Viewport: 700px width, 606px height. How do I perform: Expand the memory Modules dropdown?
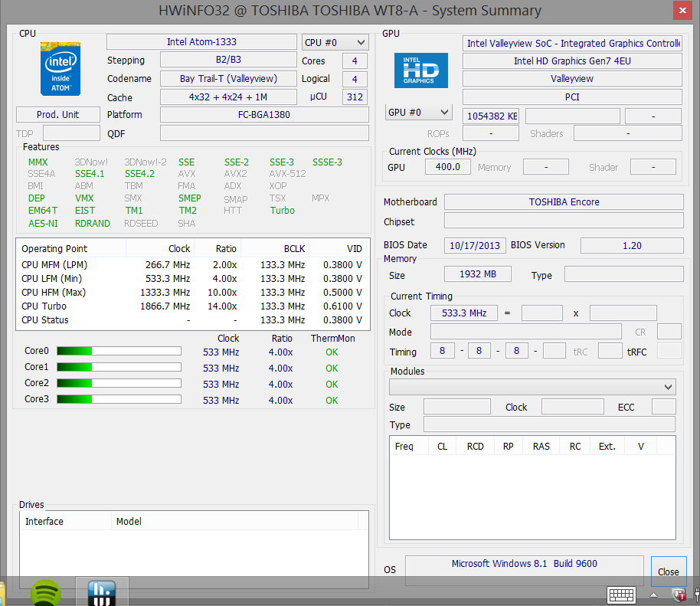[x=532, y=387]
